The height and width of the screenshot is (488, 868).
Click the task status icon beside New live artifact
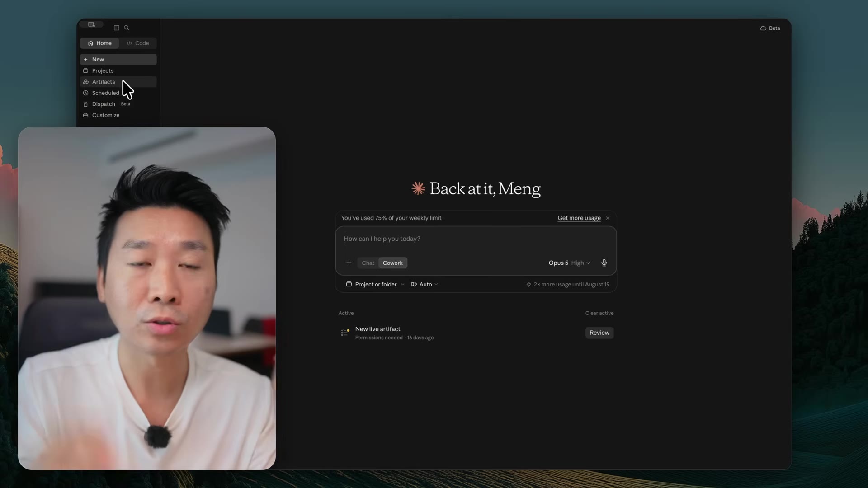[x=345, y=333]
